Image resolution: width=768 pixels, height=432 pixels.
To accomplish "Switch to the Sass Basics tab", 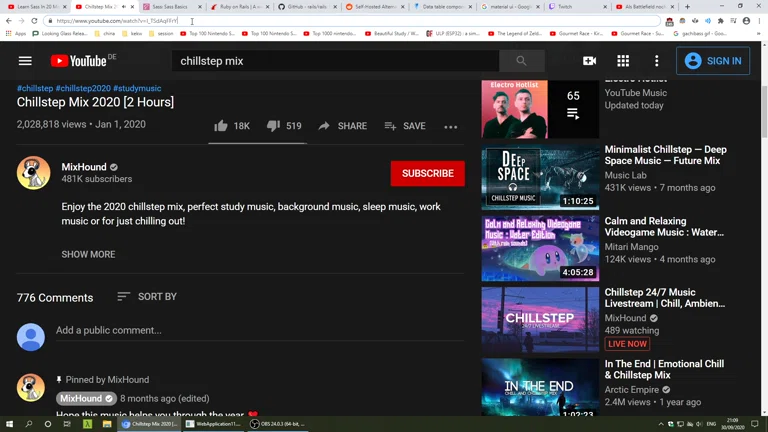I will [x=172, y=7].
